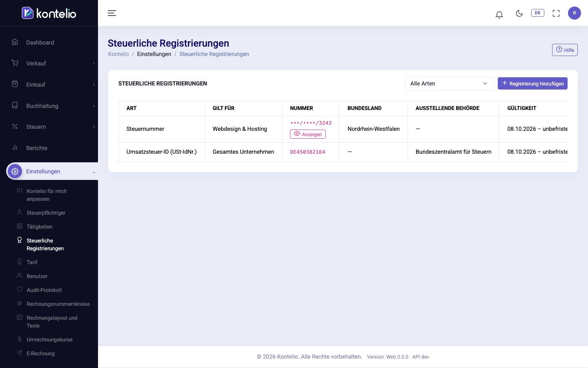Image resolution: width=588 pixels, height=368 pixels.
Task: Click the Steuerliche Registrierungen badge icon
Action: pos(19,240)
